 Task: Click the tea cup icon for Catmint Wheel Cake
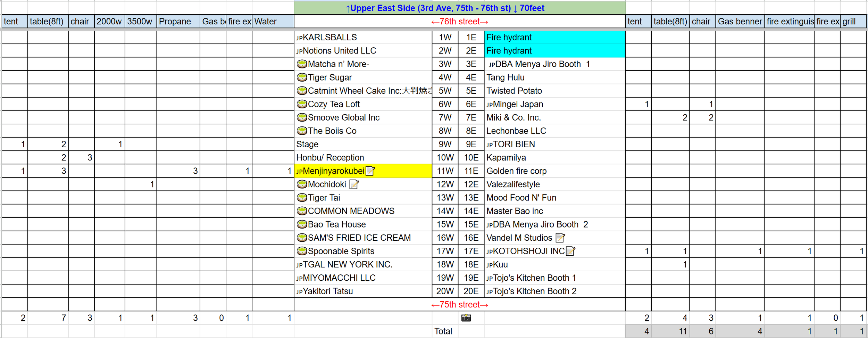coord(302,91)
